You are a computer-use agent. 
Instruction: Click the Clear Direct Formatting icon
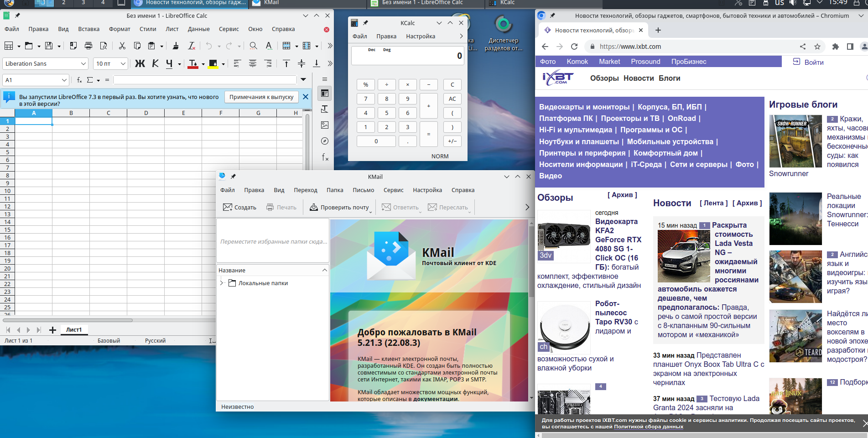(x=192, y=46)
